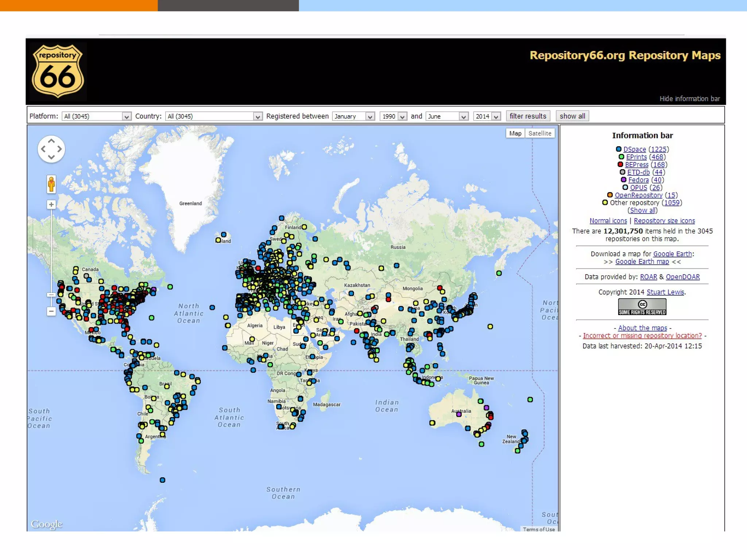This screenshot has height=560, width=747.
Task: Zoom in with the map plus button
Action: click(x=51, y=205)
